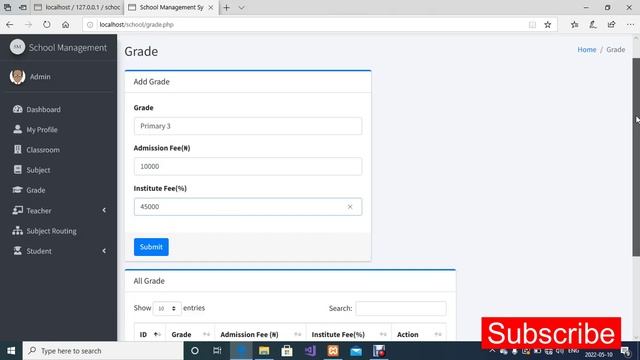Go to Home breadcrumb link
The width and height of the screenshot is (640, 360).
click(587, 49)
